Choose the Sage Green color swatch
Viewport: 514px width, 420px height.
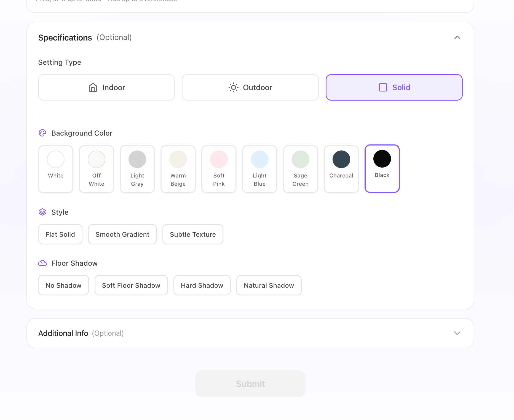(x=300, y=169)
